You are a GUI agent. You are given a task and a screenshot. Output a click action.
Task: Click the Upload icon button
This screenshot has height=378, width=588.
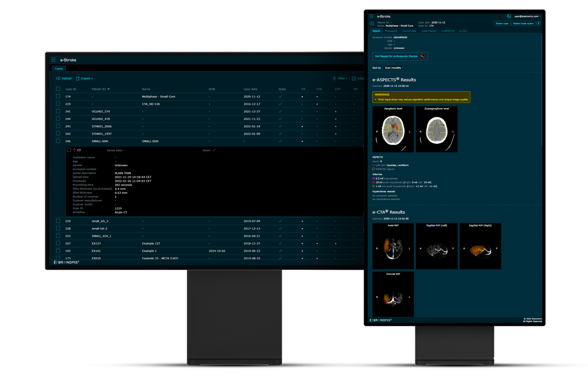coord(58,78)
